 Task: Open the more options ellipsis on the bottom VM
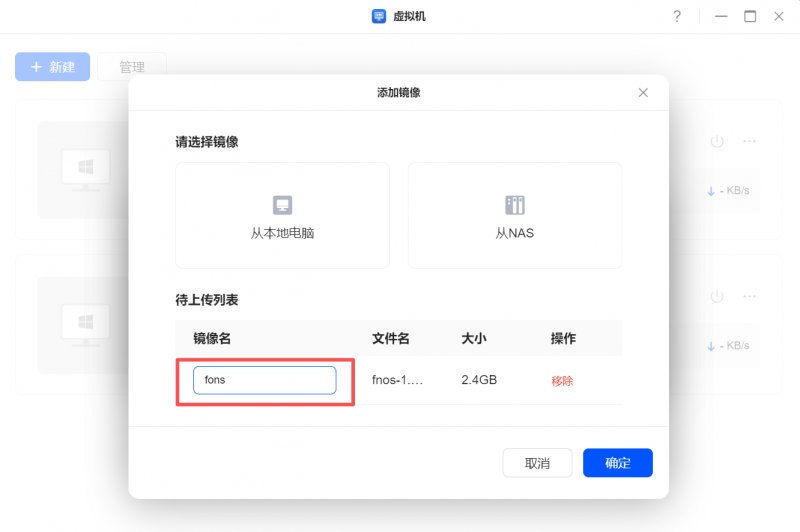(x=749, y=297)
